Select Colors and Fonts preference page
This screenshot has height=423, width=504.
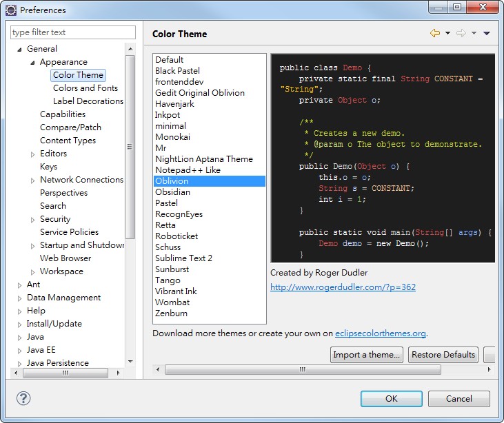[85, 88]
